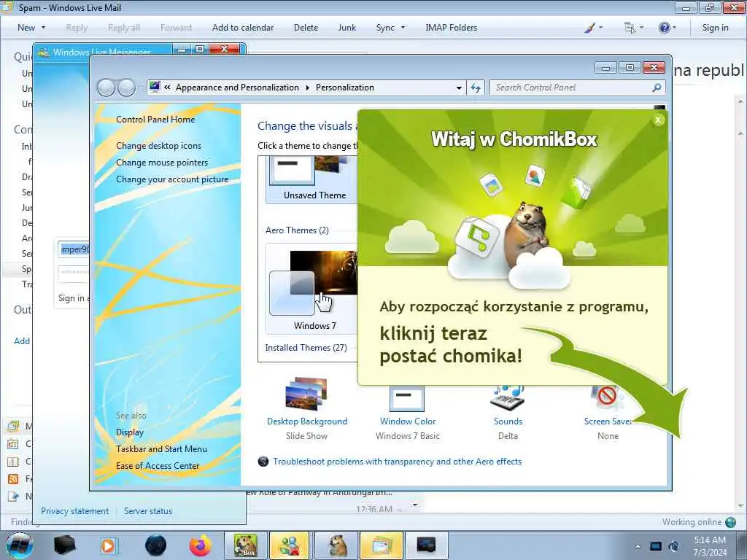The image size is (747, 560).
Task: Open Ease of Access Center link
Action: point(158,465)
